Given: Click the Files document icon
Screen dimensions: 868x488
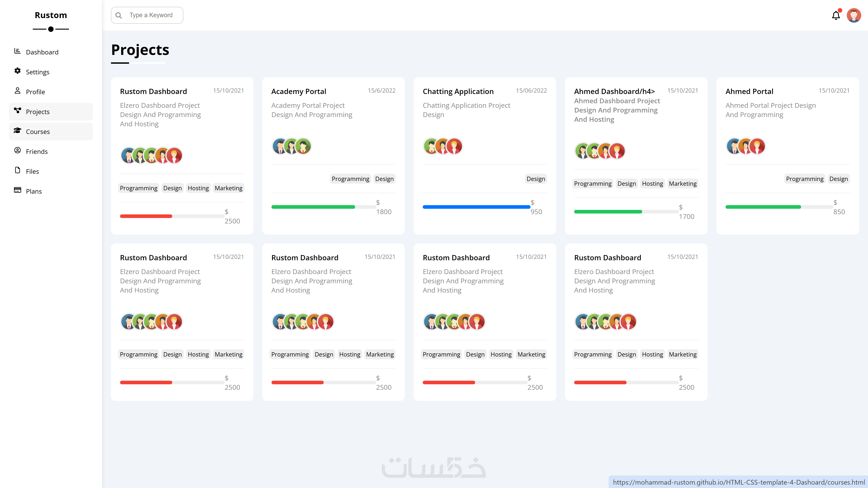Looking at the screenshot, I should tap(18, 170).
